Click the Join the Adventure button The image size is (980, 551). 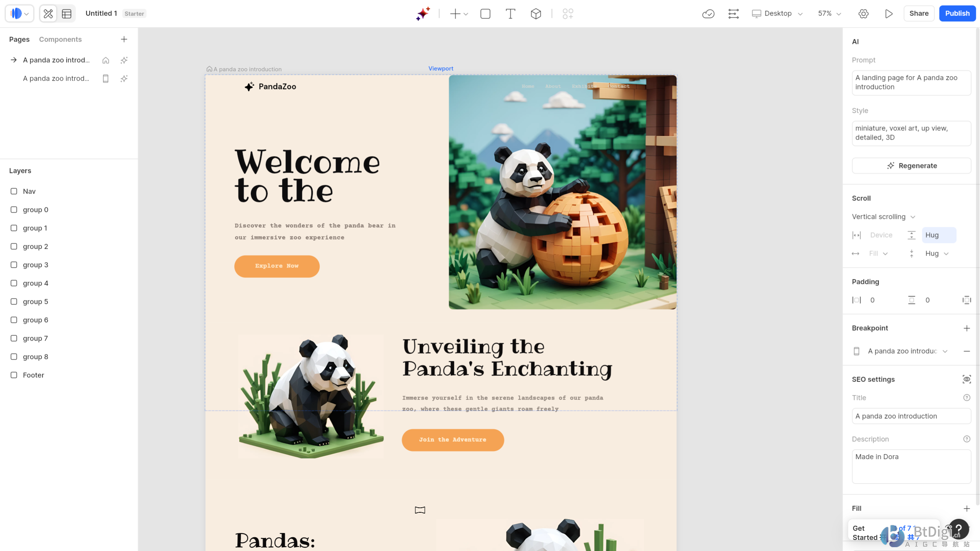[453, 440]
